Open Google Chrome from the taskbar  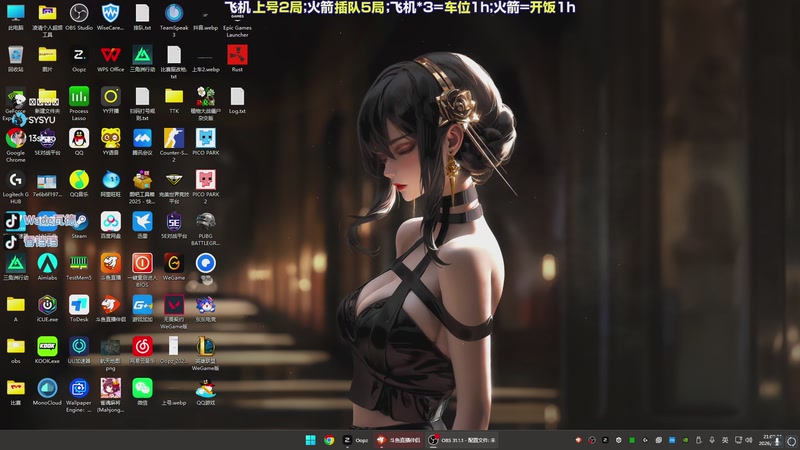(x=329, y=440)
